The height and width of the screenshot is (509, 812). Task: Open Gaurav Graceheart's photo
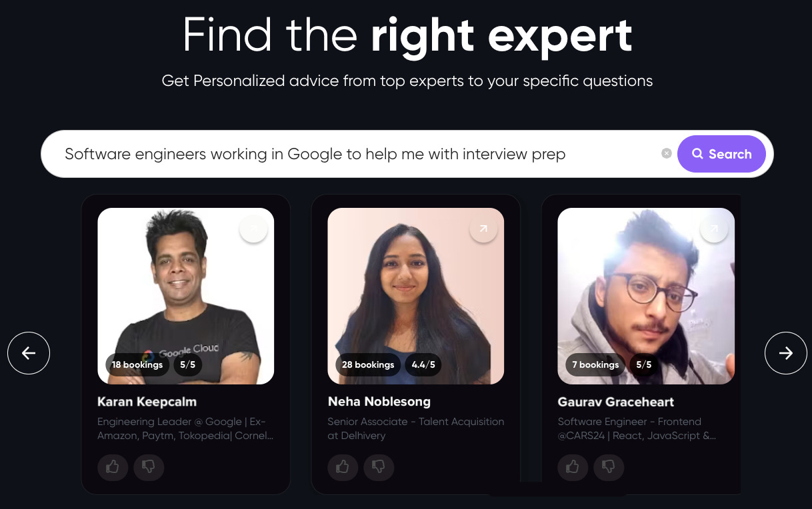point(646,296)
